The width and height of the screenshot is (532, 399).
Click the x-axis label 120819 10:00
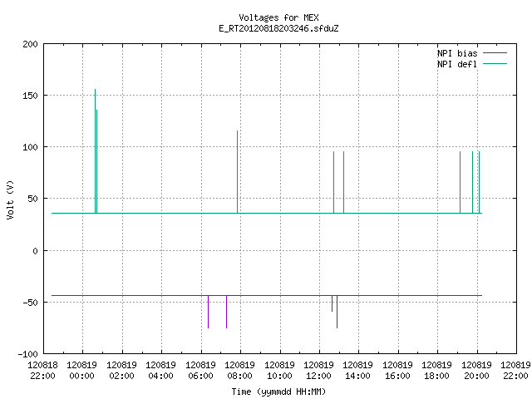click(279, 371)
